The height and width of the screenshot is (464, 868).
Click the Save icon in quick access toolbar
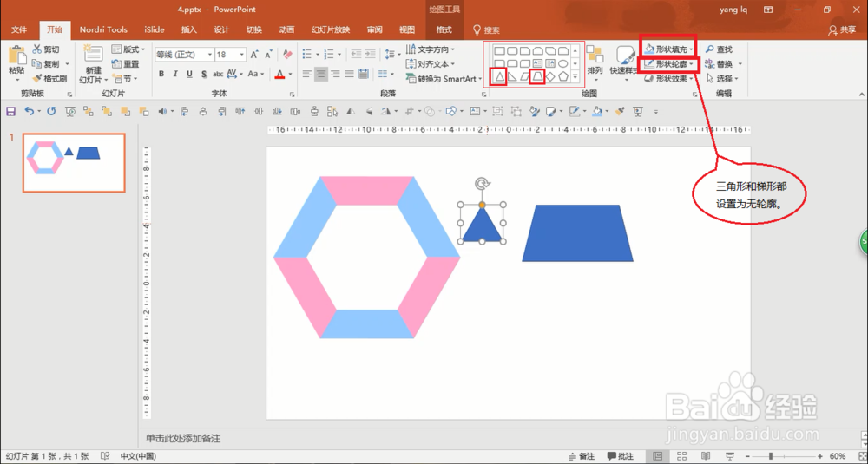click(10, 112)
